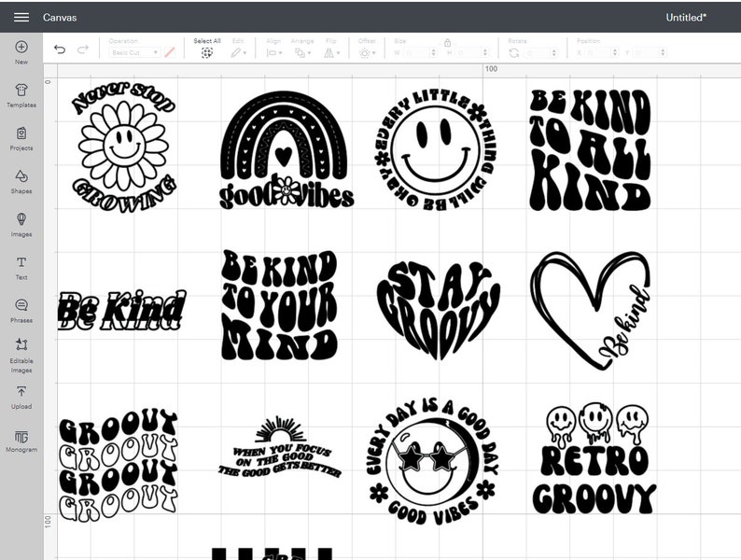This screenshot has width=741, height=560.
Task: Click the Size height field
Action: pos(467,52)
